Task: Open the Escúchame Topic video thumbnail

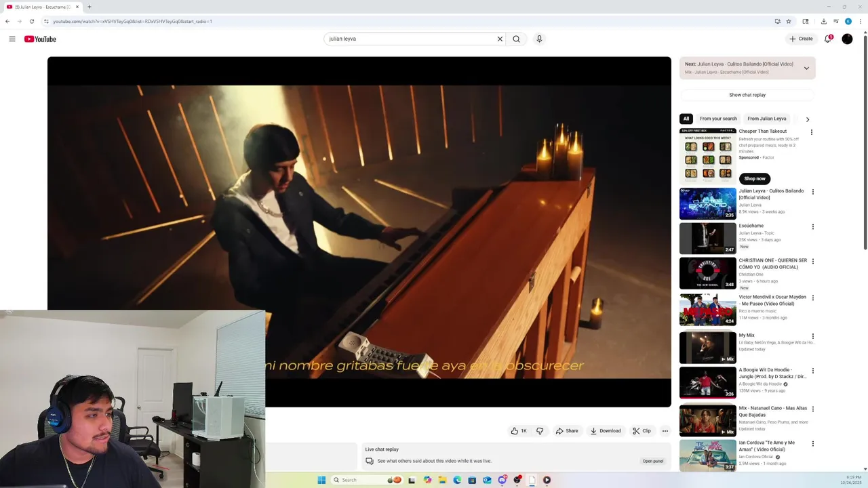Action: pyautogui.click(x=708, y=239)
